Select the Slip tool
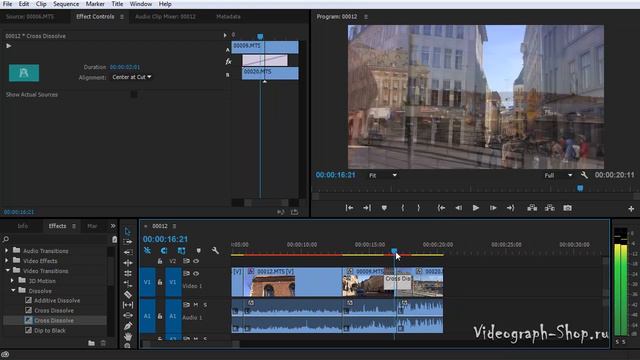 pos(127,305)
